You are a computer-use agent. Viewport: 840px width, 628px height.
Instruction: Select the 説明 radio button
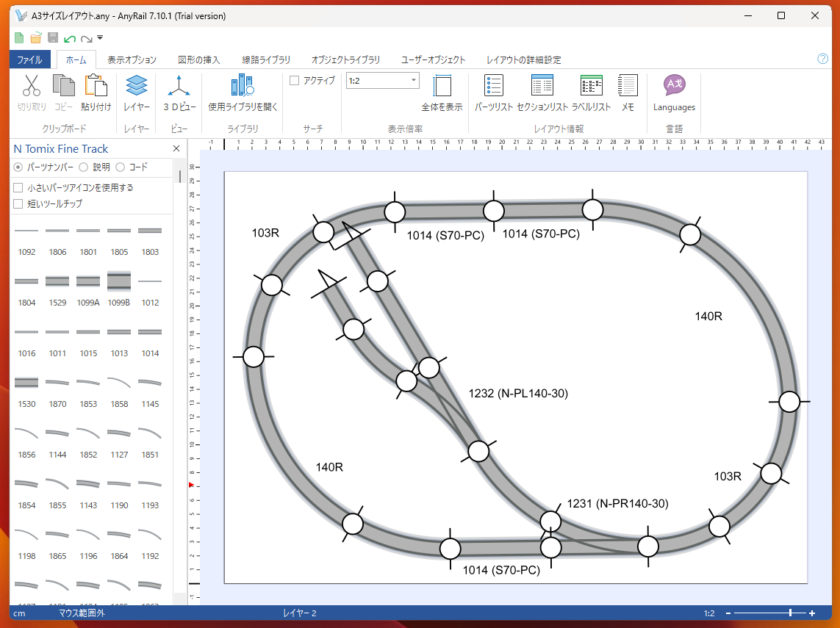[x=84, y=167]
